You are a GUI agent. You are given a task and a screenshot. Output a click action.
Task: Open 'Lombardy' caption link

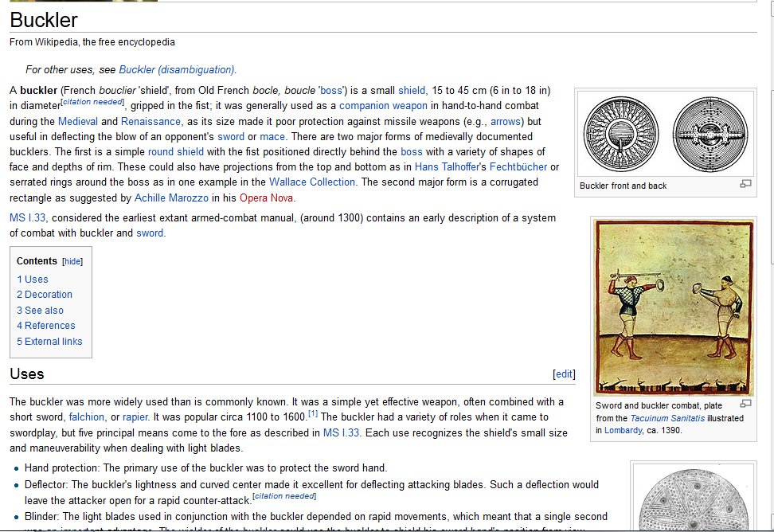[x=623, y=430]
